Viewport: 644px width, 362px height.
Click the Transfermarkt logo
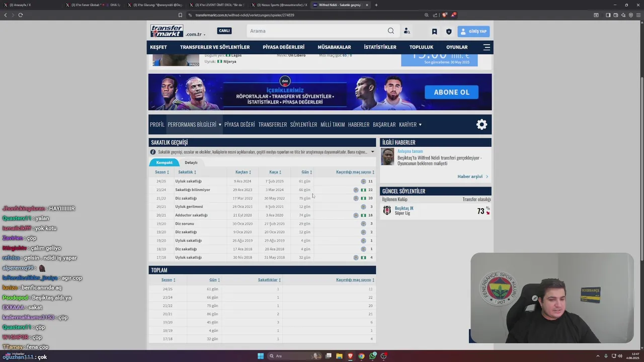pyautogui.click(x=167, y=31)
